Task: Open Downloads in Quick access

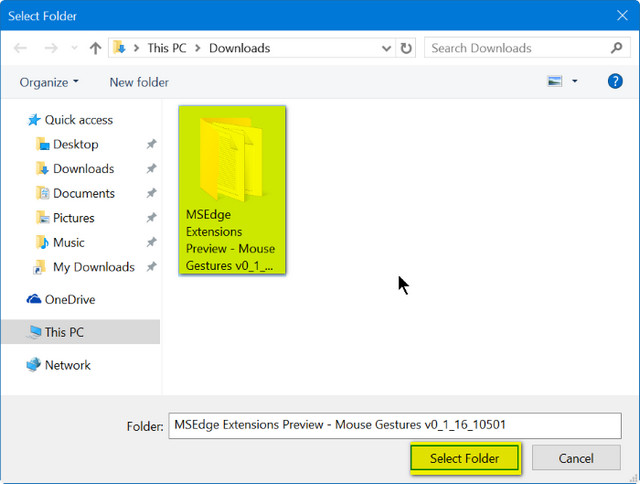Action: pyautogui.click(x=75, y=169)
